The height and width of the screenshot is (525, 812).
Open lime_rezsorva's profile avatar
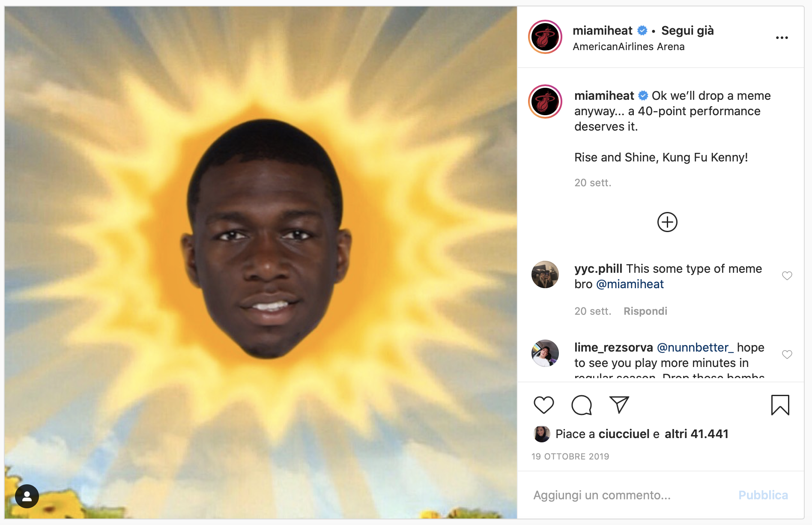545,353
